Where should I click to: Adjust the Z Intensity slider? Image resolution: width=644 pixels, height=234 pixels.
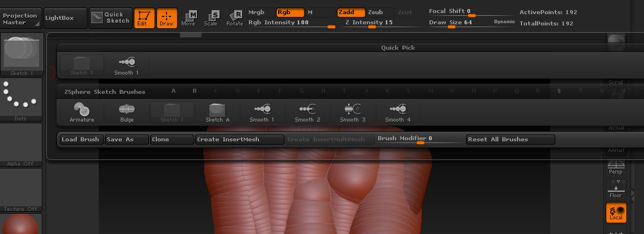coord(382,23)
